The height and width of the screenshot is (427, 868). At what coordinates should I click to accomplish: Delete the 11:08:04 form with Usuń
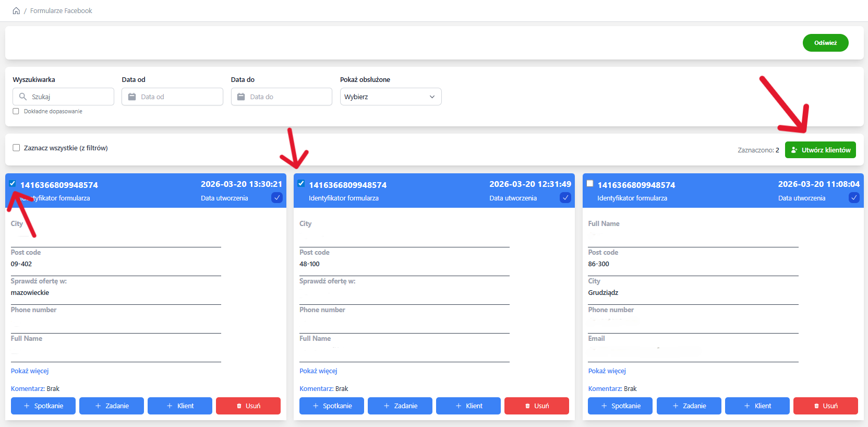coord(825,406)
